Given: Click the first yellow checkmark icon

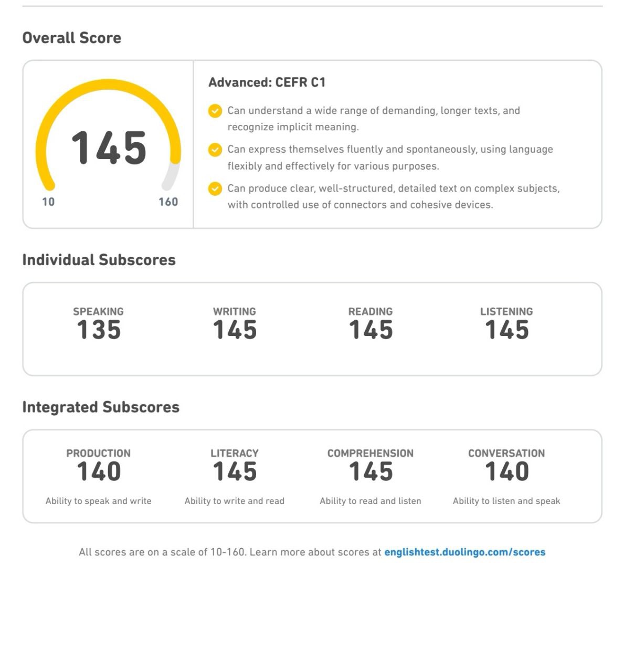Looking at the screenshot, I should (x=215, y=111).
